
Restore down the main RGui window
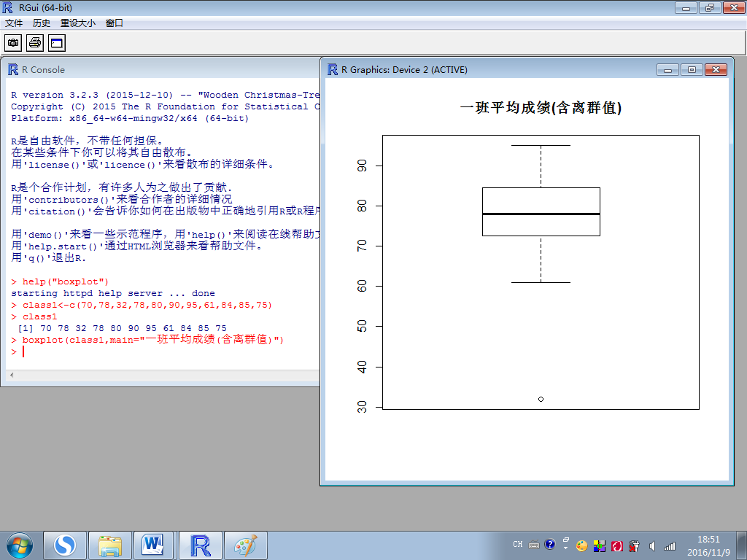tap(710, 7)
